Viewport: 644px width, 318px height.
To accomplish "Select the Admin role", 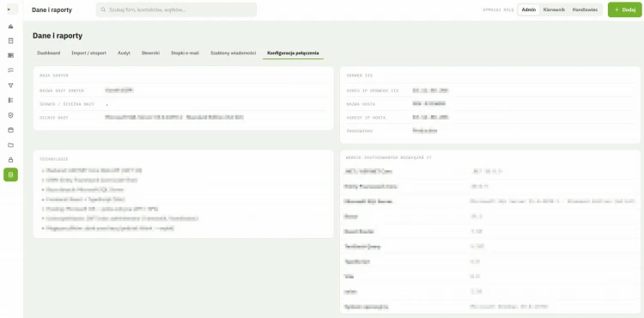I will [x=529, y=9].
